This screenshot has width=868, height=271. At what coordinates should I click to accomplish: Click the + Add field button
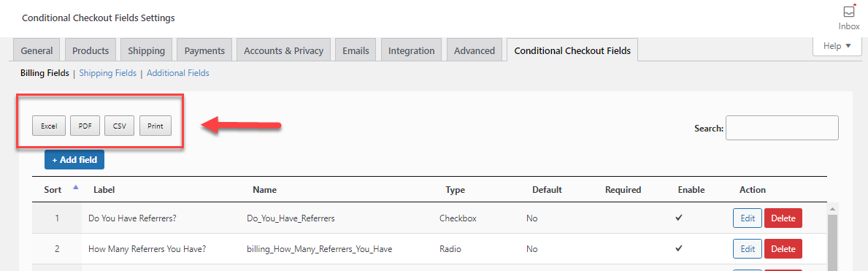(74, 160)
